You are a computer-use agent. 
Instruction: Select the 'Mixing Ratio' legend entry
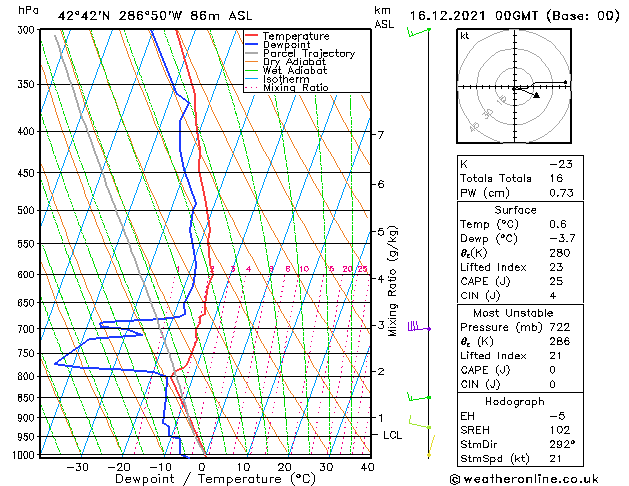click(x=296, y=88)
